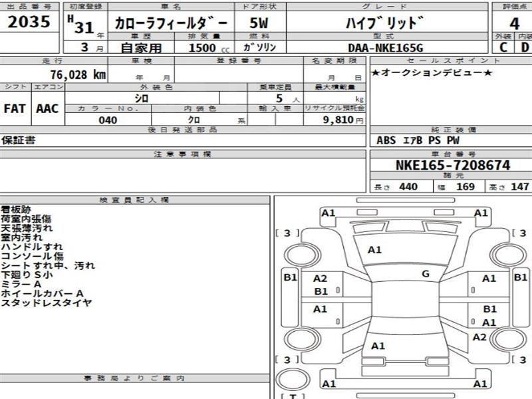Select the equipment list ABS エアB PS PW

pyautogui.click(x=418, y=140)
